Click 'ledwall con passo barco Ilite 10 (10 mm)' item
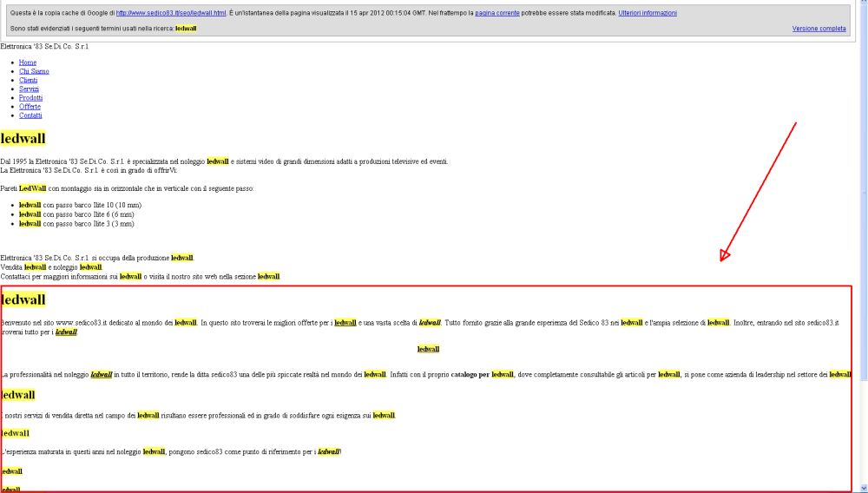The width and height of the screenshot is (868, 493). click(80, 206)
